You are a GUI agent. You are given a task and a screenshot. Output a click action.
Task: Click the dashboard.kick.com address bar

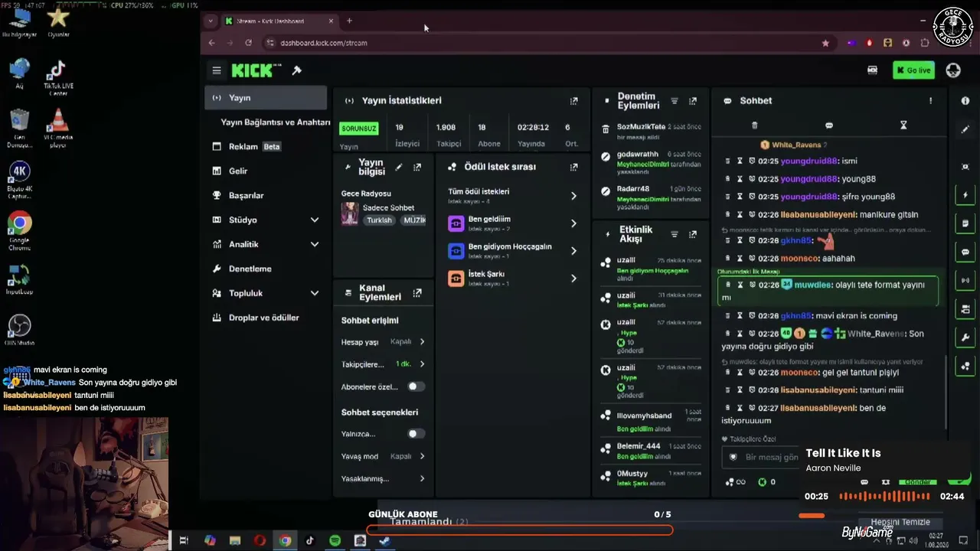point(536,43)
